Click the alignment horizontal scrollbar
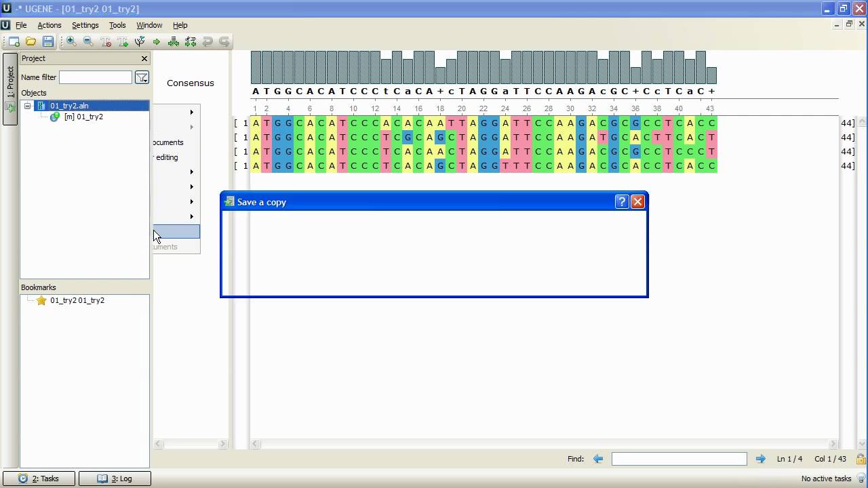This screenshot has width=868, height=488. 545,444
